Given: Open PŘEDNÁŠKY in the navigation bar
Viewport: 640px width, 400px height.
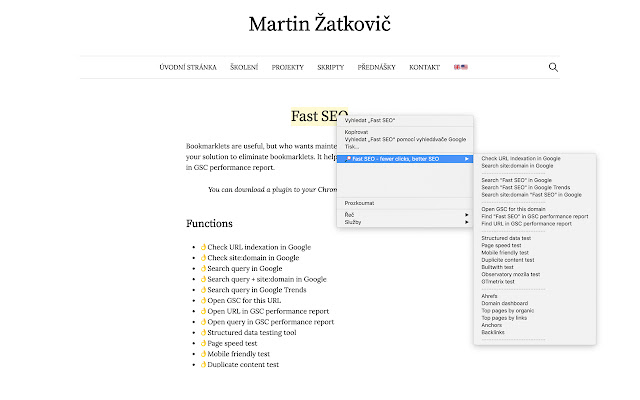Looking at the screenshot, I should point(376,67).
